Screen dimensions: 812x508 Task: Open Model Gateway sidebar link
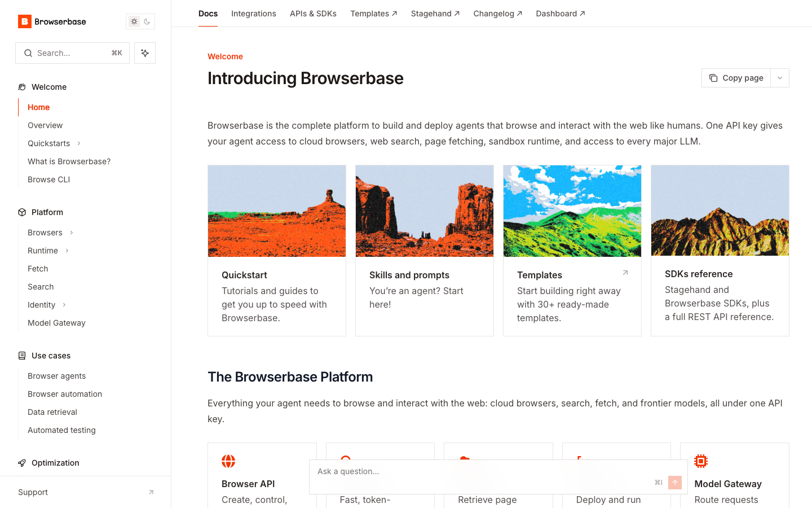(x=56, y=323)
